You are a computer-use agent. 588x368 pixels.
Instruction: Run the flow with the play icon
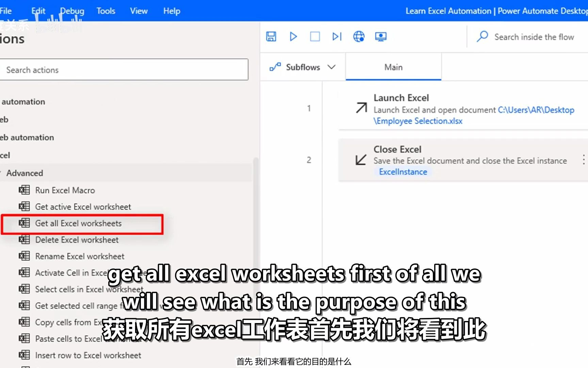pos(293,36)
